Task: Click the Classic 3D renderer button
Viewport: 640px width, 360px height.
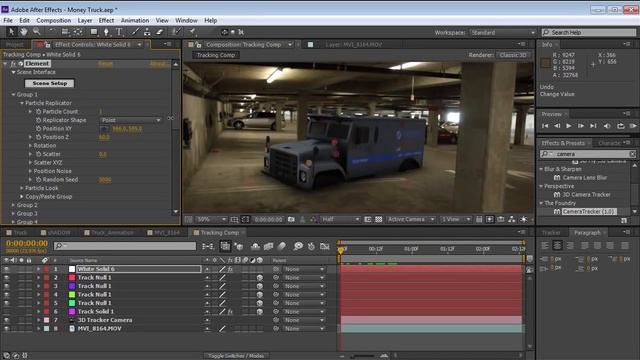Action: tap(513, 55)
